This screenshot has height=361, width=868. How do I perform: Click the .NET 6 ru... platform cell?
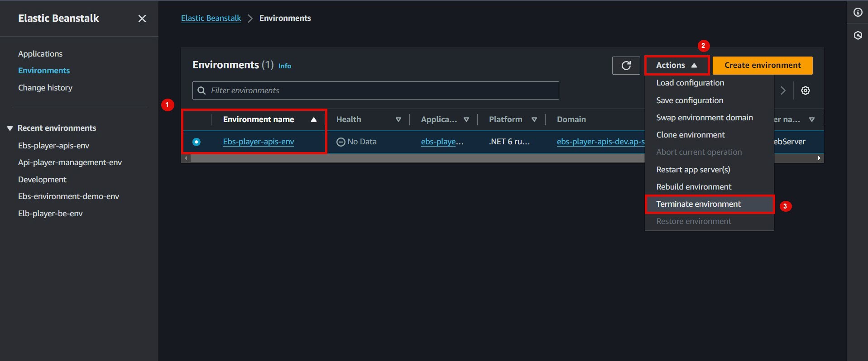[x=509, y=142]
